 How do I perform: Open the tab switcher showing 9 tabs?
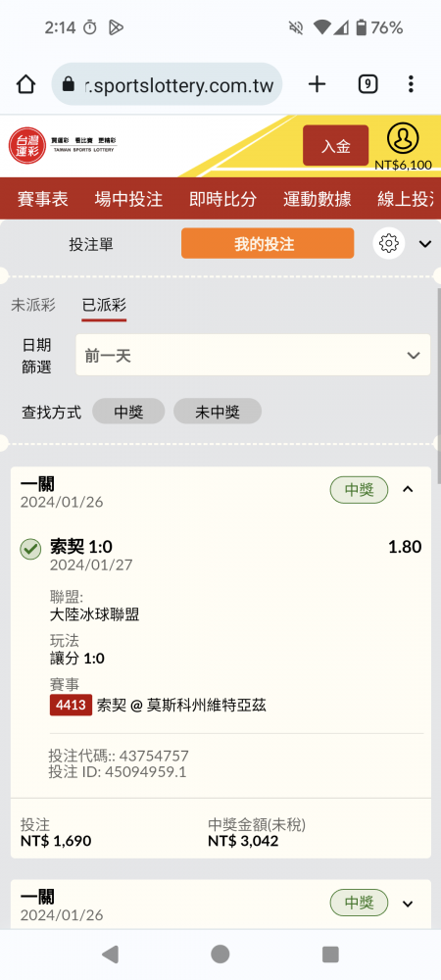[367, 83]
